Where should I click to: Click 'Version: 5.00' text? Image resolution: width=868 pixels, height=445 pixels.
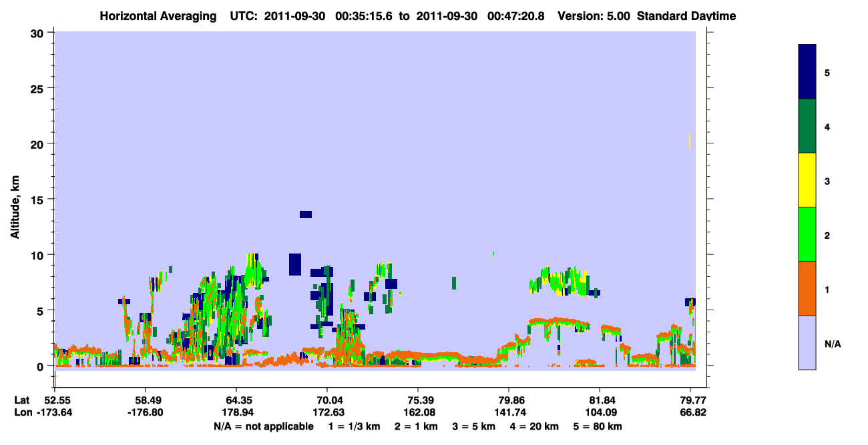(594, 16)
